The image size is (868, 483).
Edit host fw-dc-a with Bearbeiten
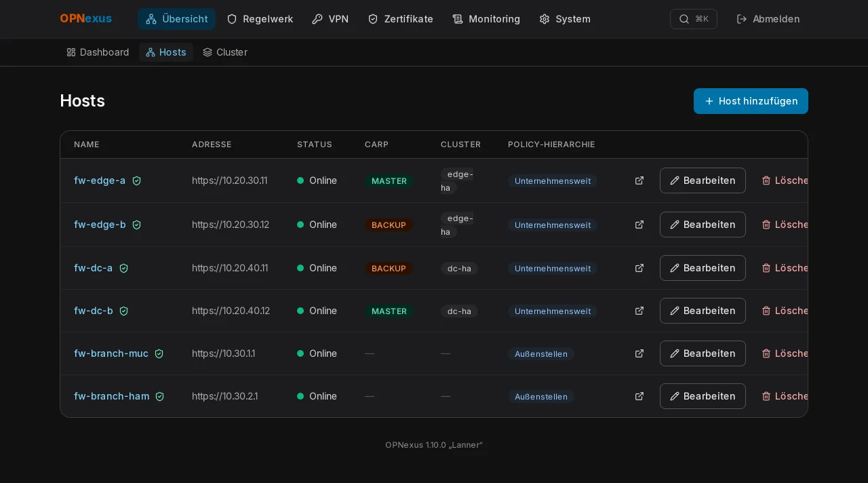click(703, 268)
